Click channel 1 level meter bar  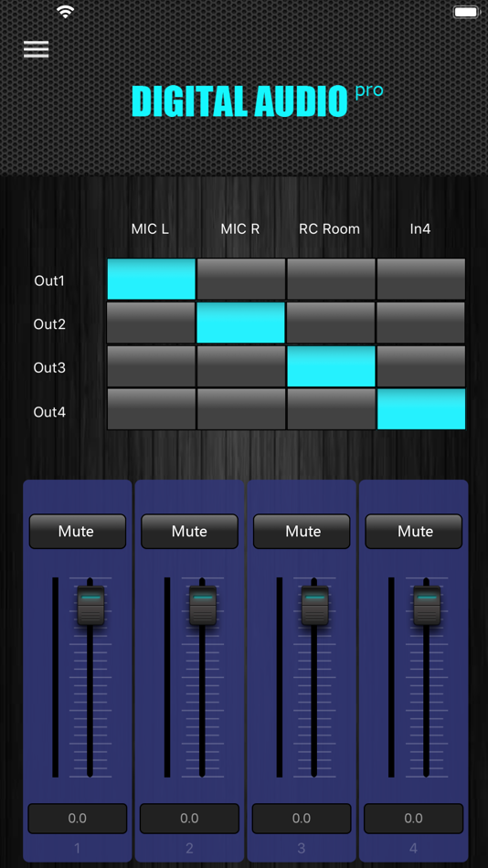coord(56,677)
